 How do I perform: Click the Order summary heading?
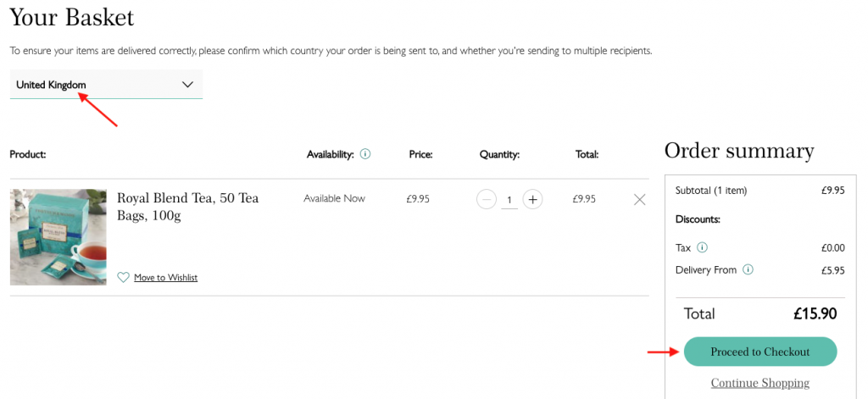[738, 151]
